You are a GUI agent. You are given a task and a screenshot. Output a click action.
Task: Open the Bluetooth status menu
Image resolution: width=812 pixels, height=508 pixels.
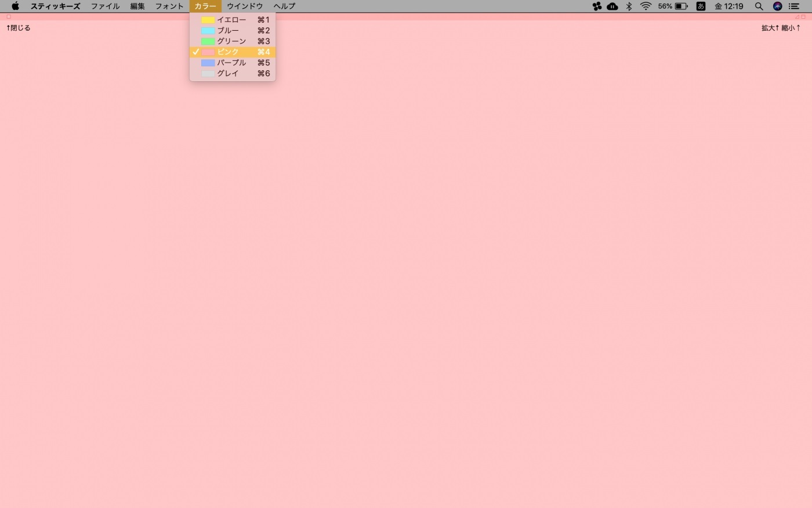(x=629, y=6)
